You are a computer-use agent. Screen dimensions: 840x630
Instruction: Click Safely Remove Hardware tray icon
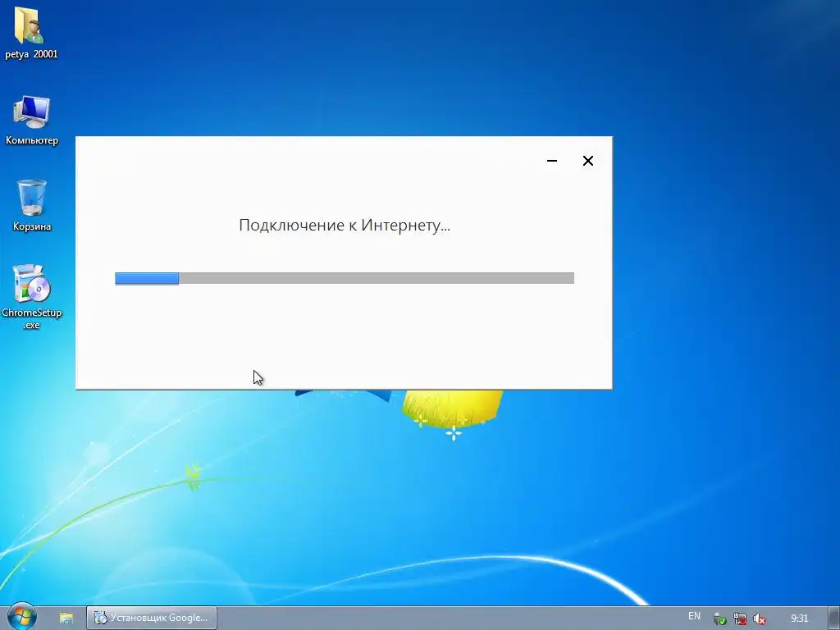coord(720,619)
